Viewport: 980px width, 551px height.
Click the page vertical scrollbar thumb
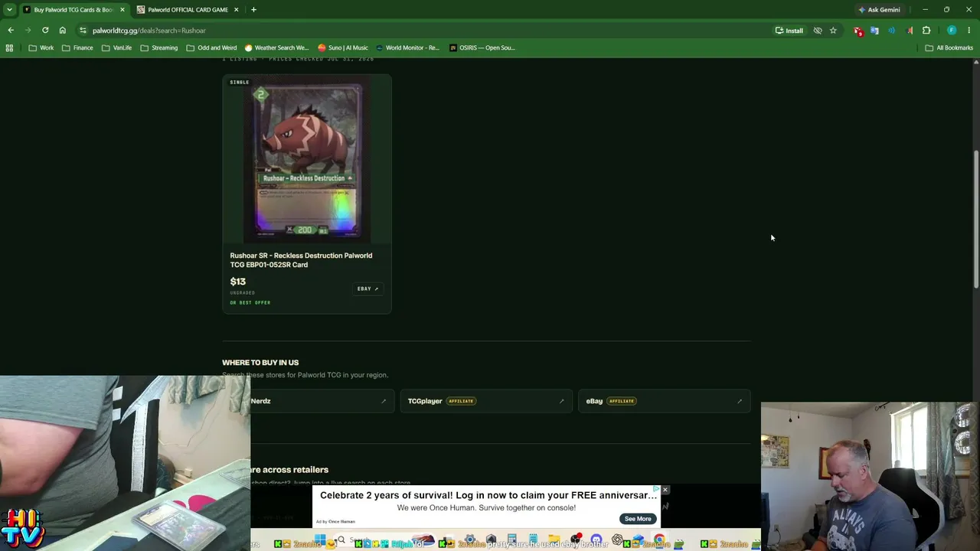click(x=975, y=218)
